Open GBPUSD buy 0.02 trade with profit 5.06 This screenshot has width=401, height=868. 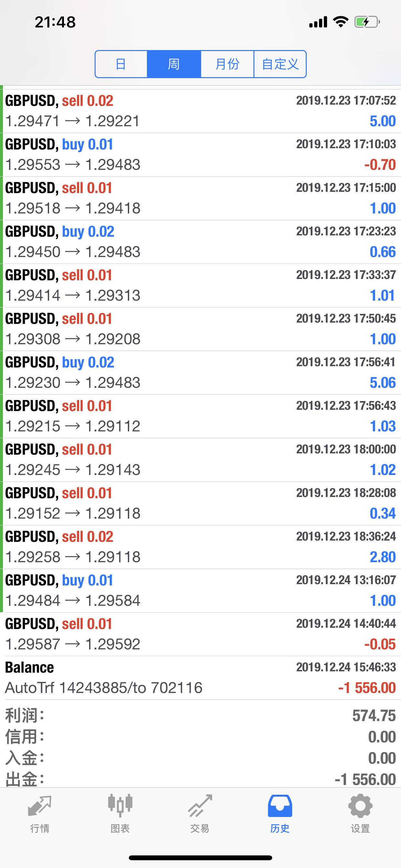(x=200, y=373)
